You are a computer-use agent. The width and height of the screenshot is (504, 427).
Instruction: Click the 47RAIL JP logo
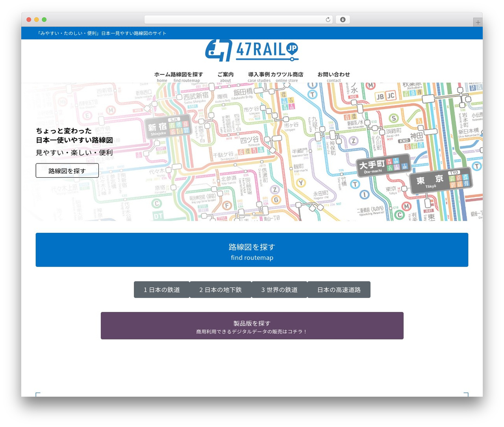click(252, 50)
